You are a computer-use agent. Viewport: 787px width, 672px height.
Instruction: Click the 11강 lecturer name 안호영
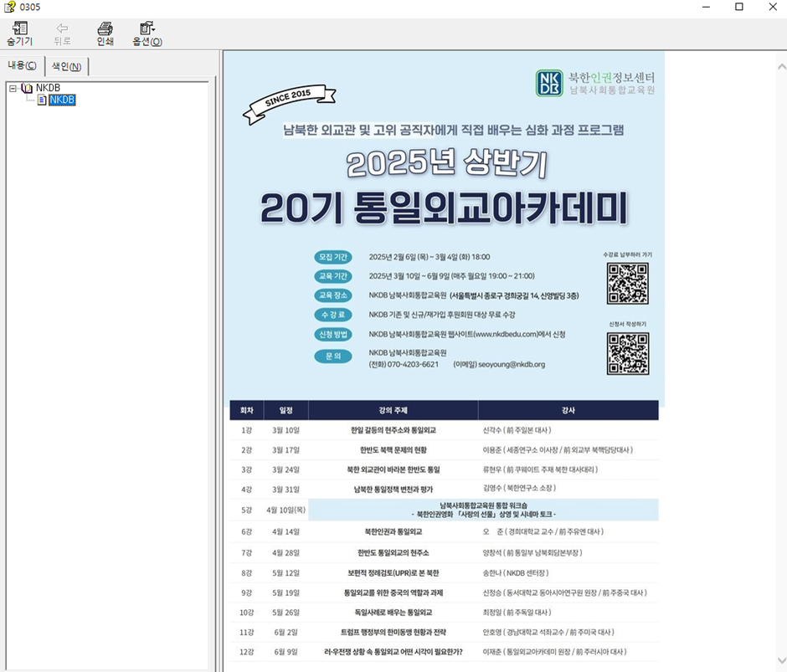tap(492, 633)
